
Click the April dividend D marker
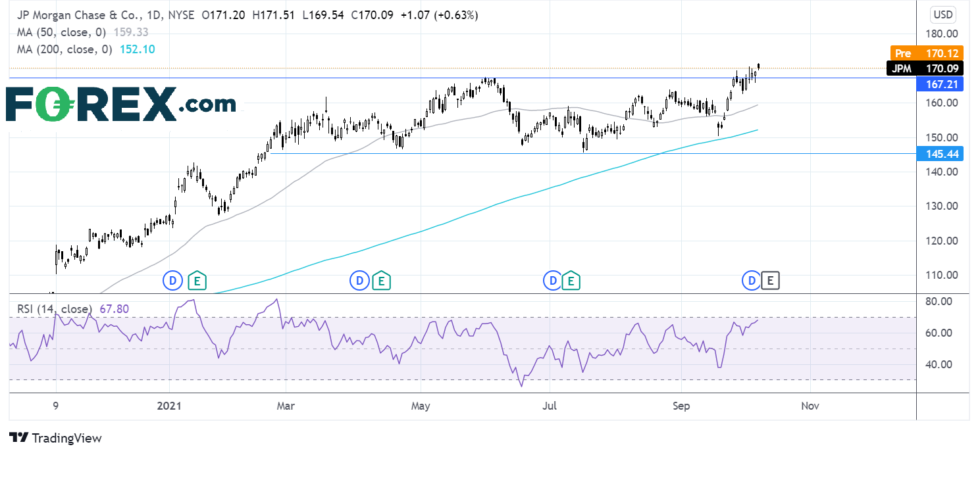[x=359, y=281]
